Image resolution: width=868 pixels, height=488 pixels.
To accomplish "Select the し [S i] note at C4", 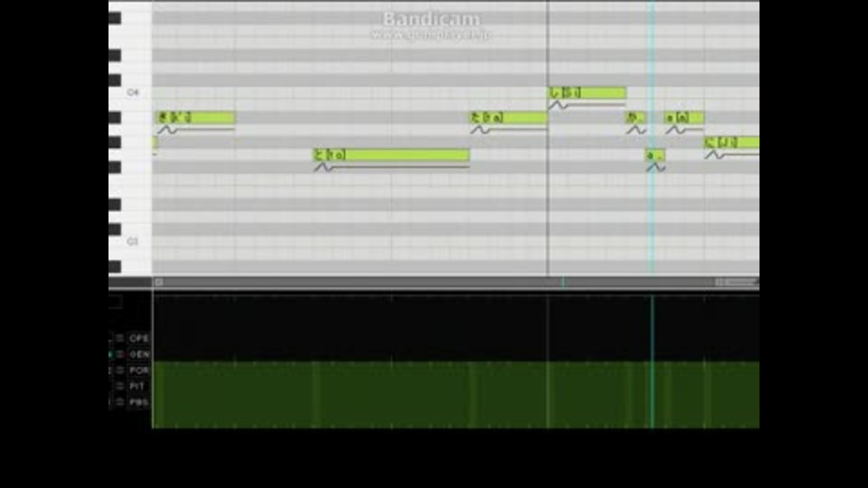I will click(x=588, y=92).
